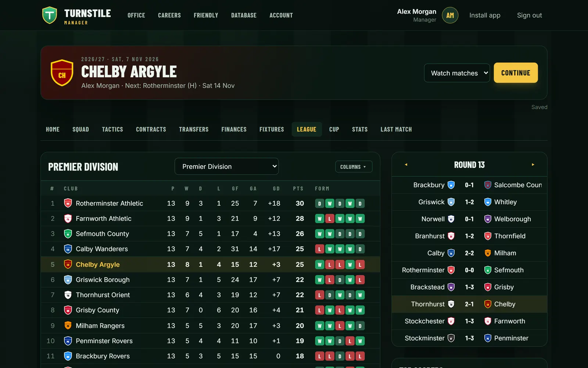
Task: Click the Calby 2-2 Milham score
Action: (x=469, y=253)
